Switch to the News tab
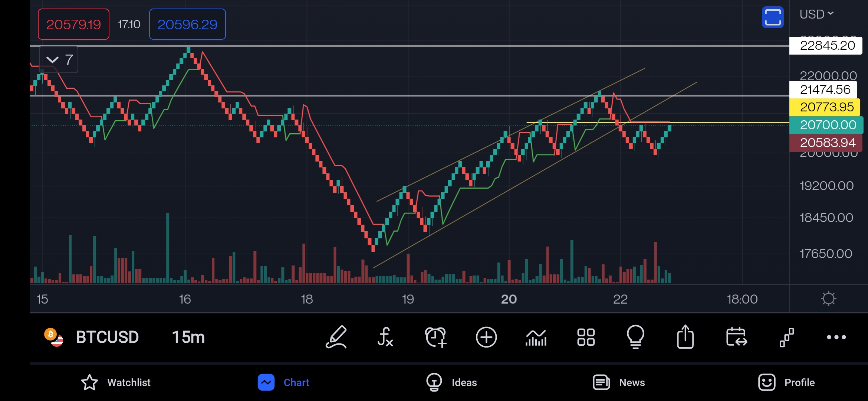The height and width of the screenshot is (401, 868). (x=619, y=382)
